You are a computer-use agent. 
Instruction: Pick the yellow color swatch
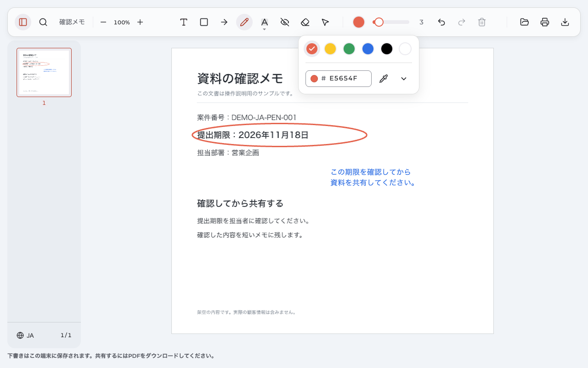pyautogui.click(x=330, y=49)
